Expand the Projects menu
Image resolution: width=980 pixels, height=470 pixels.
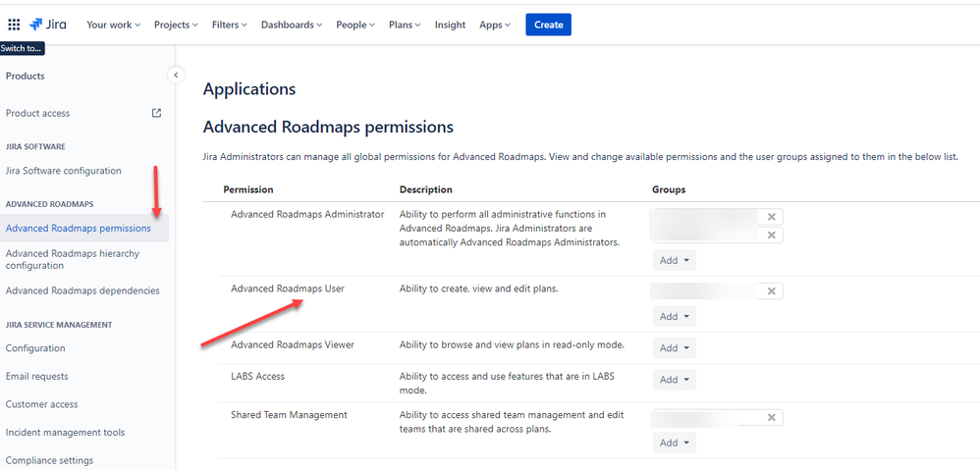click(x=176, y=25)
